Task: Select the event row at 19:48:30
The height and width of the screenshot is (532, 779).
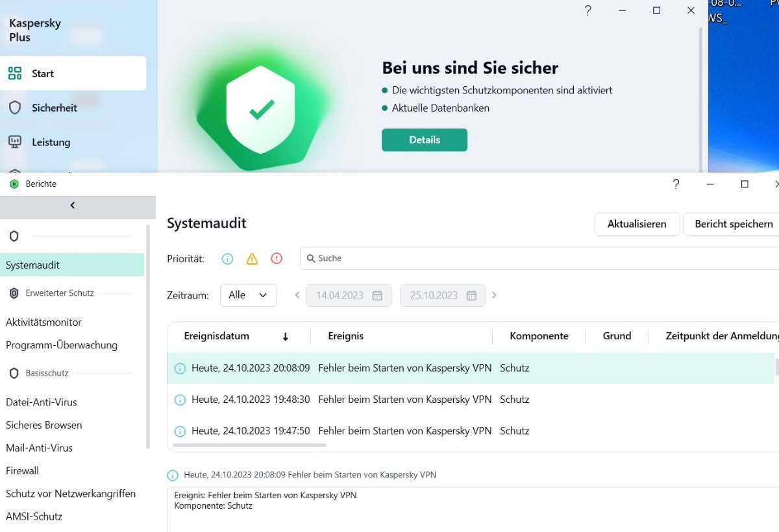Action: tap(471, 400)
